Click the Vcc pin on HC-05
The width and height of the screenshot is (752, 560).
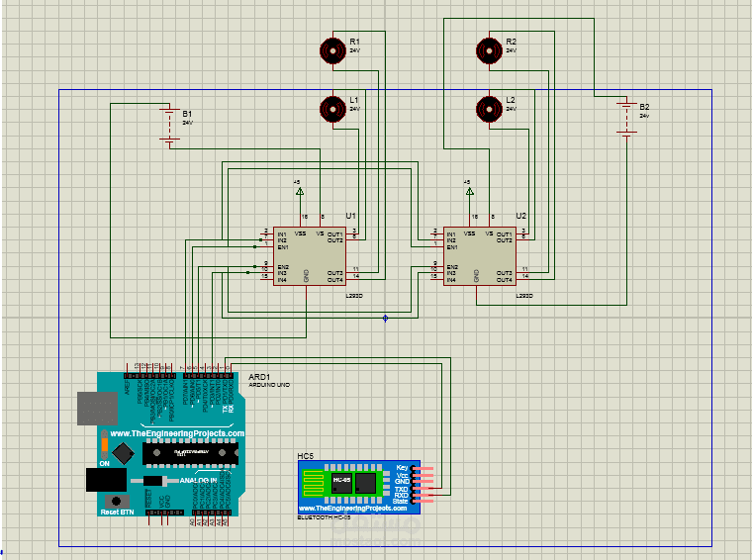click(x=423, y=475)
